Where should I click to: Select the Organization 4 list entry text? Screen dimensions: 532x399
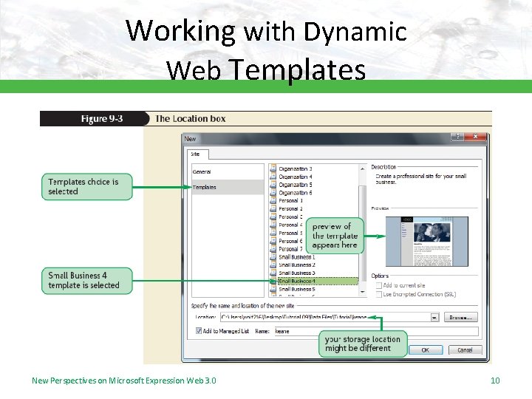295,177
